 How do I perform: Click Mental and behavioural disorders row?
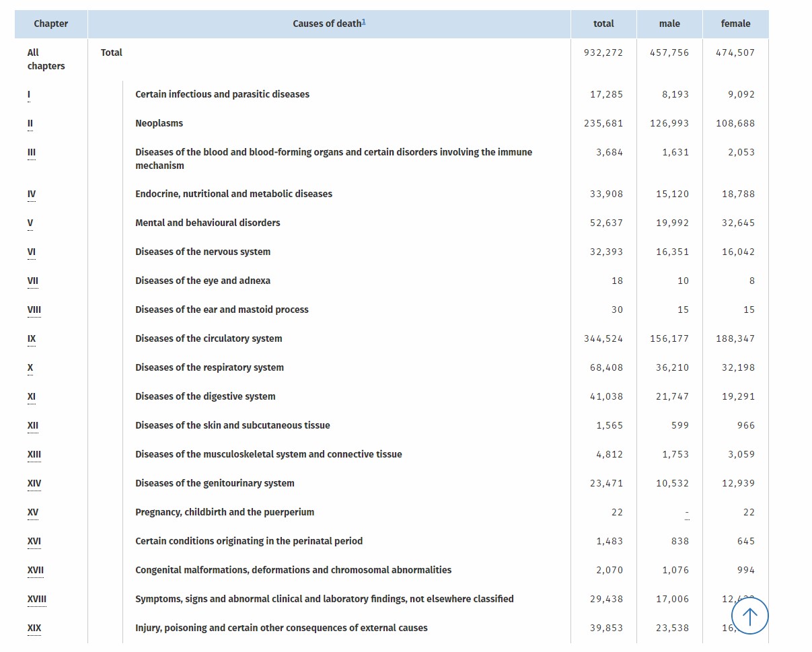[208, 223]
